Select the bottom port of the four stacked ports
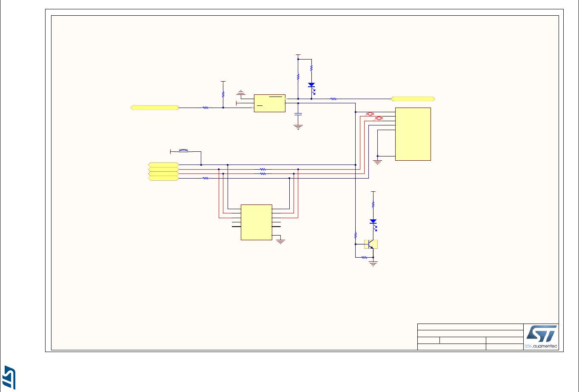 click(x=163, y=178)
